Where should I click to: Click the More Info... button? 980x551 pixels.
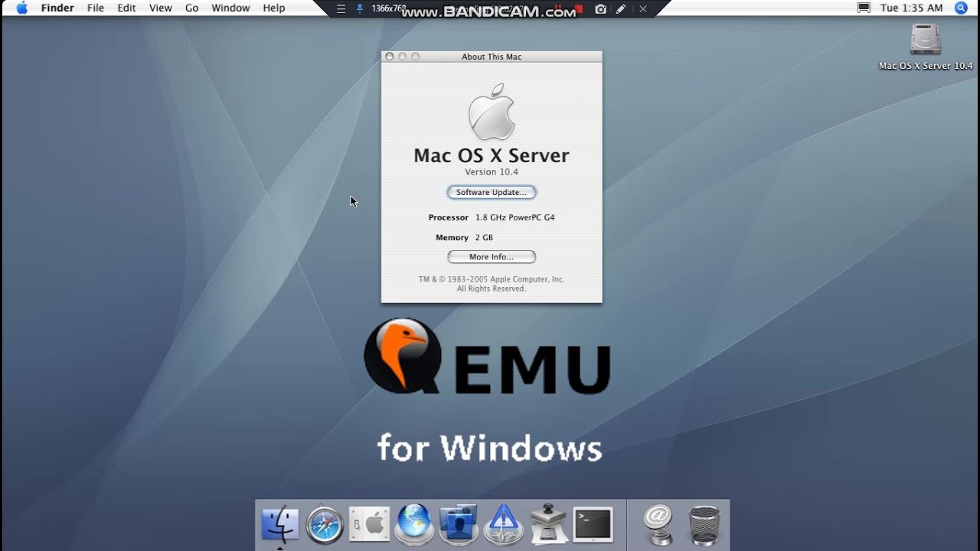492,257
